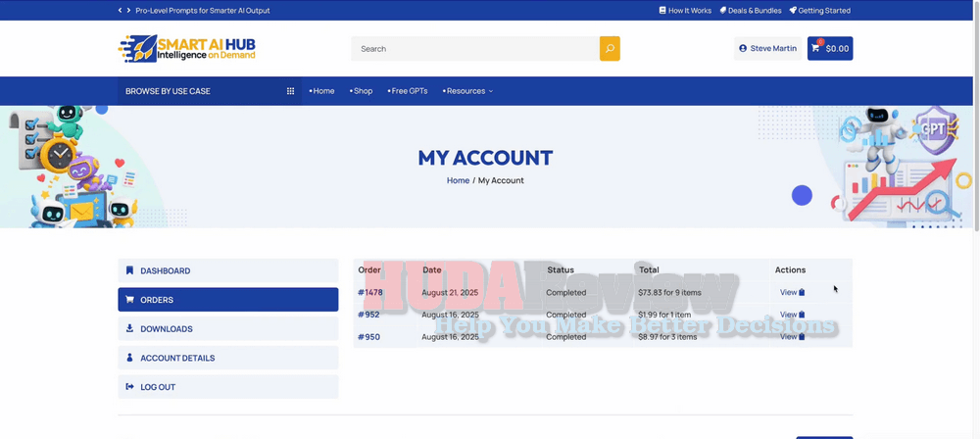Click Log Out in the sidebar

[x=228, y=387]
